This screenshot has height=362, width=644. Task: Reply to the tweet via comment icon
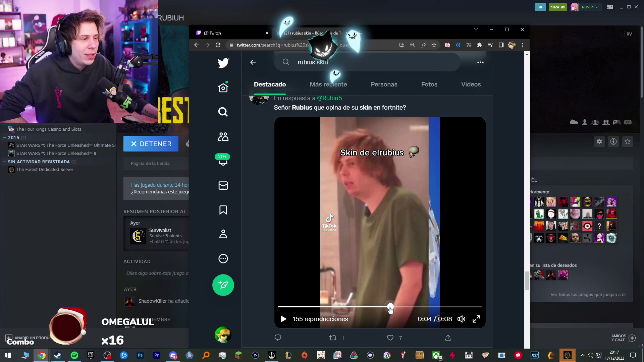coord(278,338)
